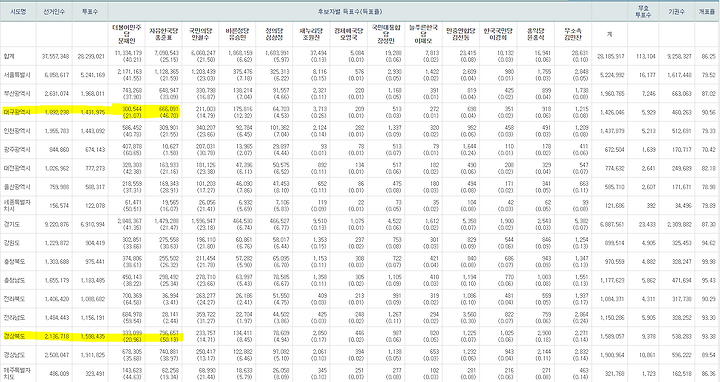
Task: Click 합계 김민찬 cell (0.10)
Action: pos(580,56)
